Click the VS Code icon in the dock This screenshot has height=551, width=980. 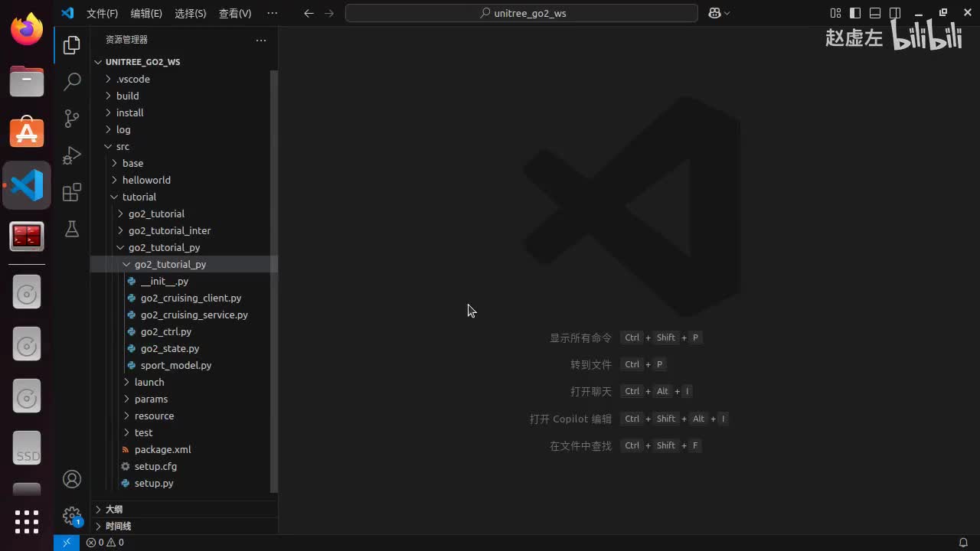(27, 185)
